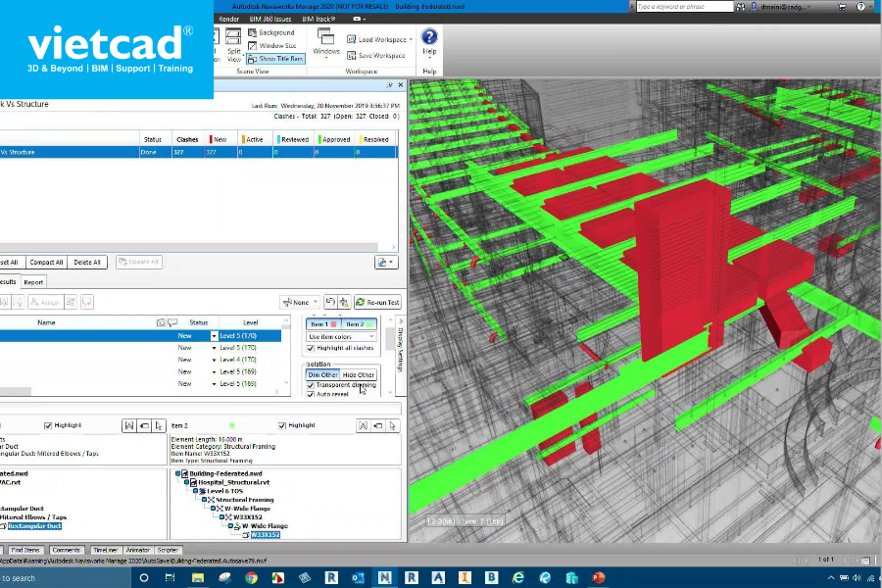The image size is (882, 588).
Task: Click the Item 1 red color toggle
Action: click(322, 324)
